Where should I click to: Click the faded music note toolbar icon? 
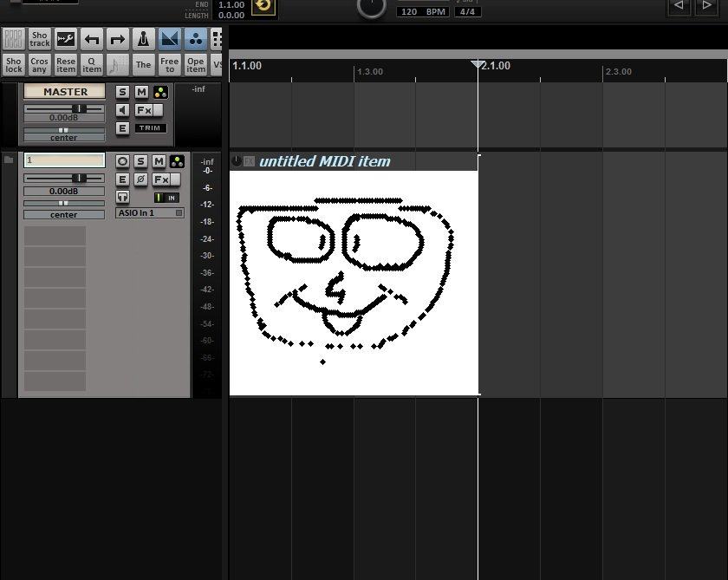click(x=118, y=65)
